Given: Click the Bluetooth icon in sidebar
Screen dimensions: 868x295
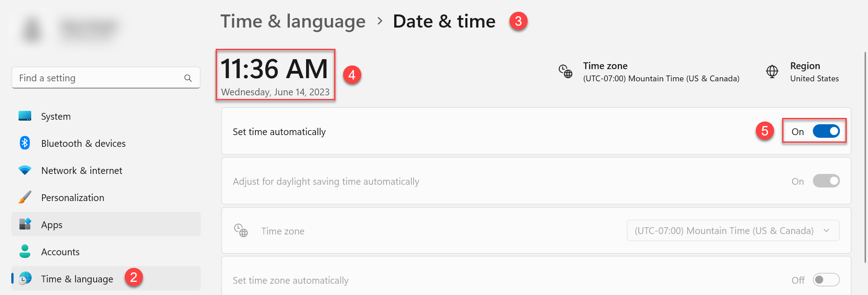Looking at the screenshot, I should pos(25,143).
